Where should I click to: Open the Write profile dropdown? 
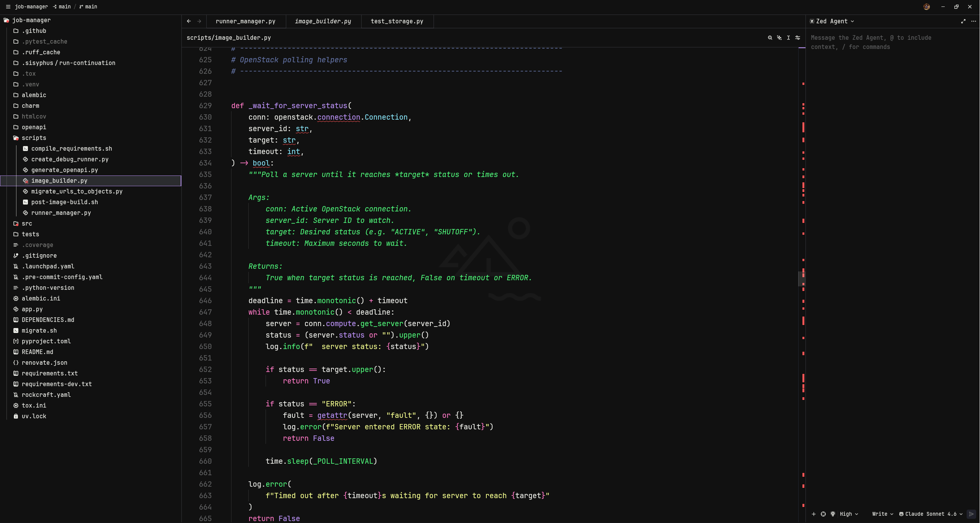pos(882,514)
